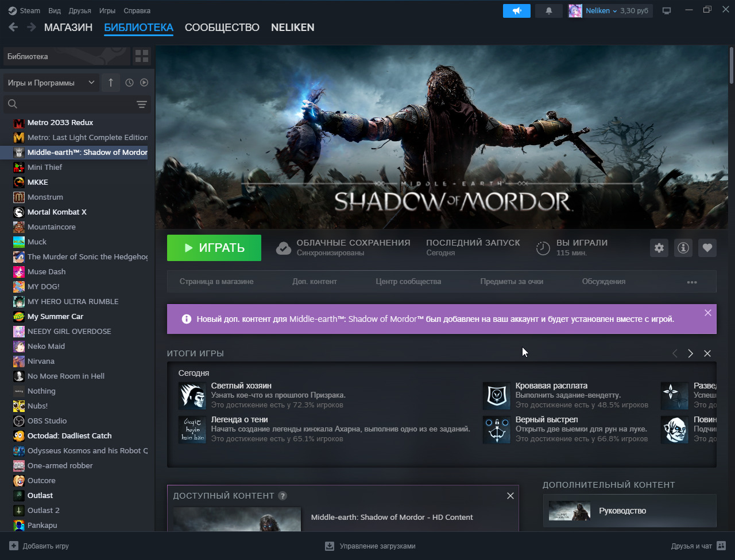
Task: Toggle library list sort direction arrow
Action: [x=111, y=83]
